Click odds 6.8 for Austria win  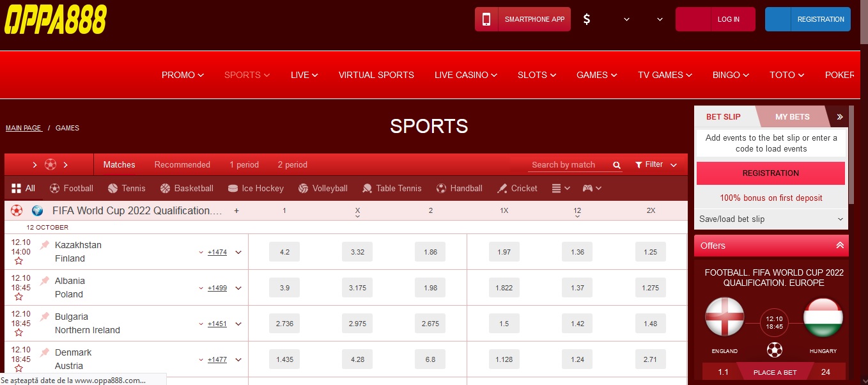coord(430,359)
